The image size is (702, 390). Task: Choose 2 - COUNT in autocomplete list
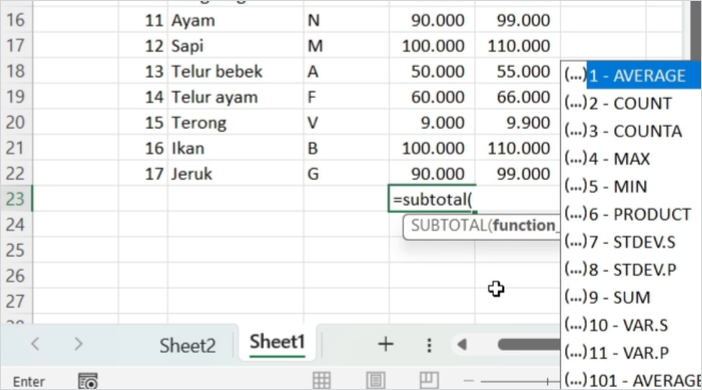pyautogui.click(x=631, y=103)
